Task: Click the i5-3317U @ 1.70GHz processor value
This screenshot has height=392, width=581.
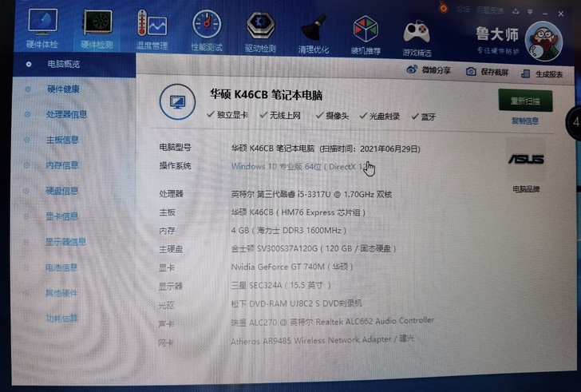Action: tap(311, 194)
